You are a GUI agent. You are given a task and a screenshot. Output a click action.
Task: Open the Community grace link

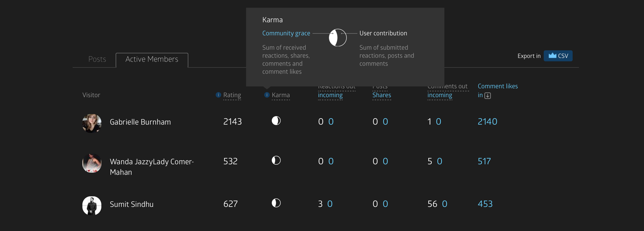point(286,33)
